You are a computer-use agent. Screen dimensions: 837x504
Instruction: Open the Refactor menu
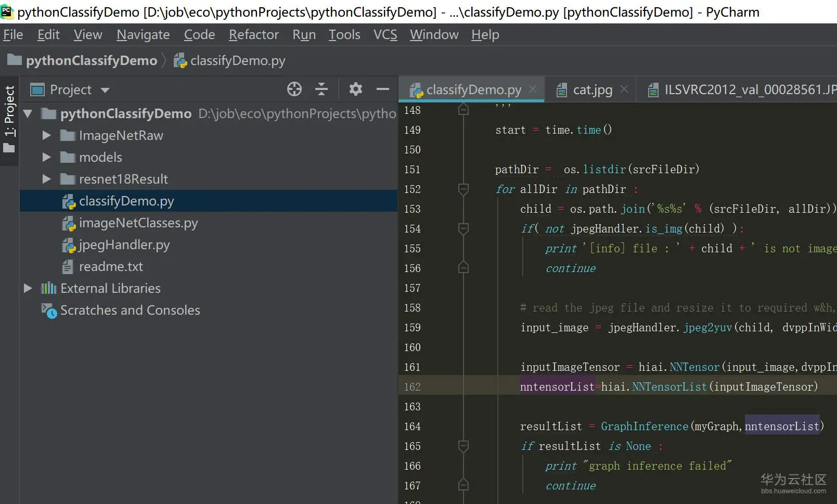[253, 35]
